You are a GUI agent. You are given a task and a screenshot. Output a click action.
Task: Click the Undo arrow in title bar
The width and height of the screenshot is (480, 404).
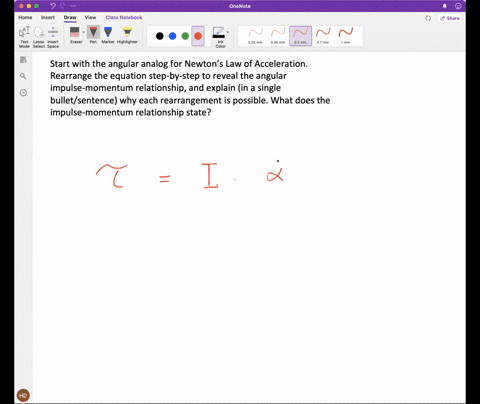[x=53, y=6]
